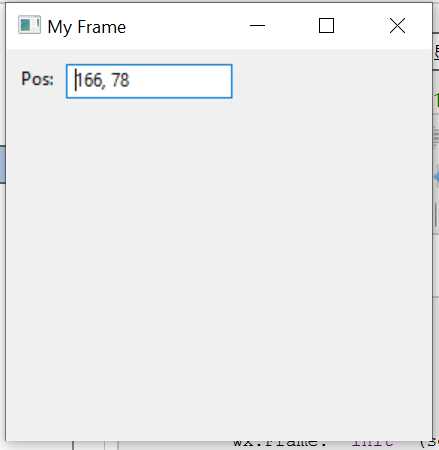Focus the Pos text input field

[x=149, y=81]
